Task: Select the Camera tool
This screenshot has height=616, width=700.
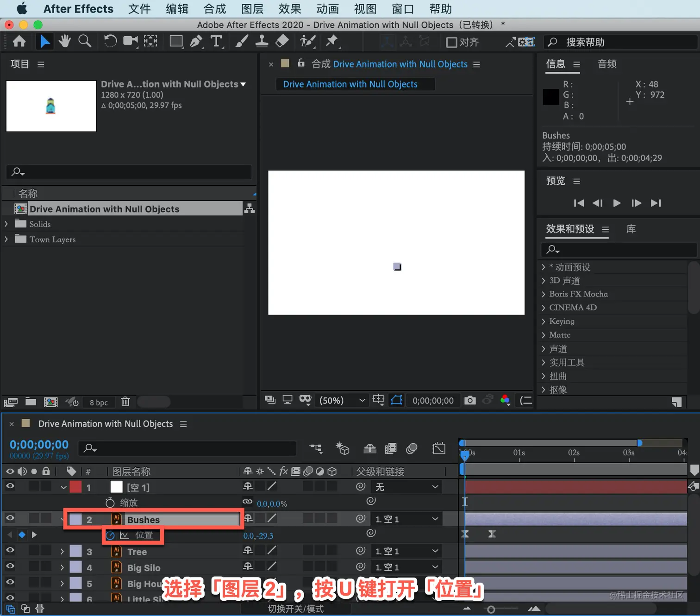Action: 131,41
